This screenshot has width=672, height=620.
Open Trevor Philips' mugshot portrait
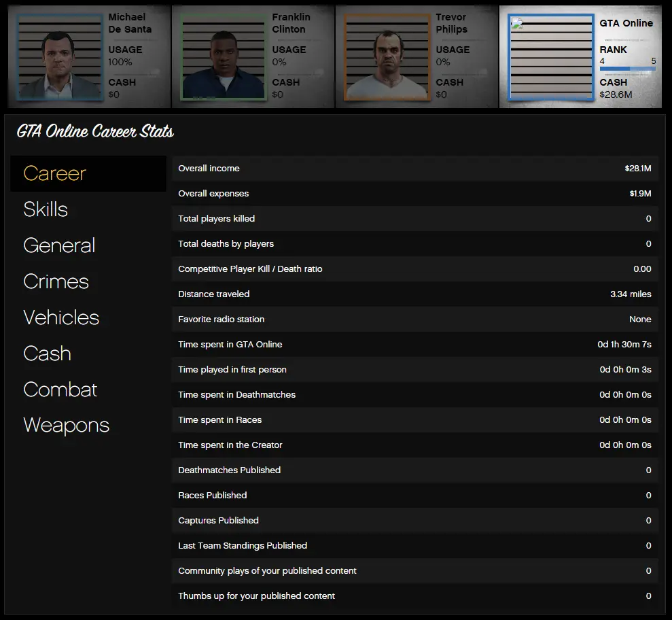[x=389, y=58]
